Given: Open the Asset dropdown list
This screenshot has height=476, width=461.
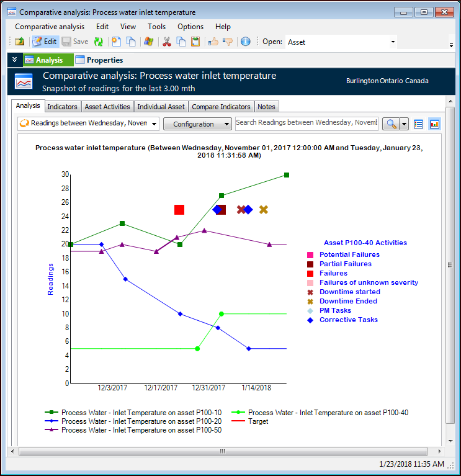Looking at the screenshot, I should click(392, 42).
